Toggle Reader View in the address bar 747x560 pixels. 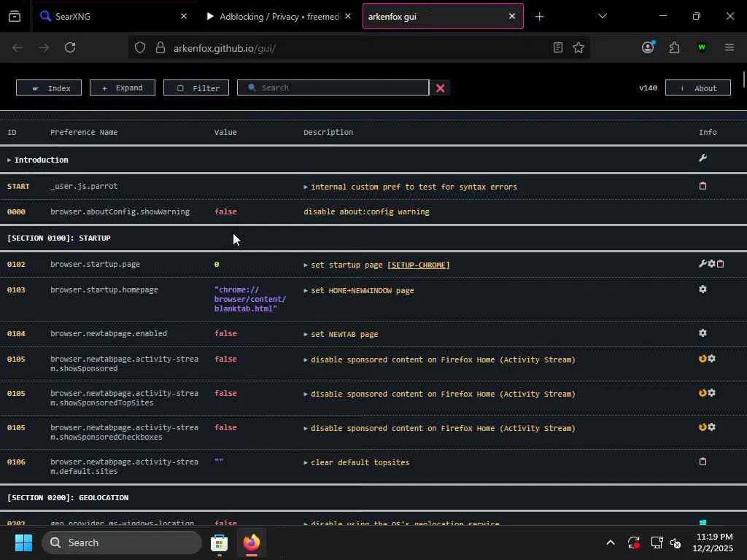558,47
